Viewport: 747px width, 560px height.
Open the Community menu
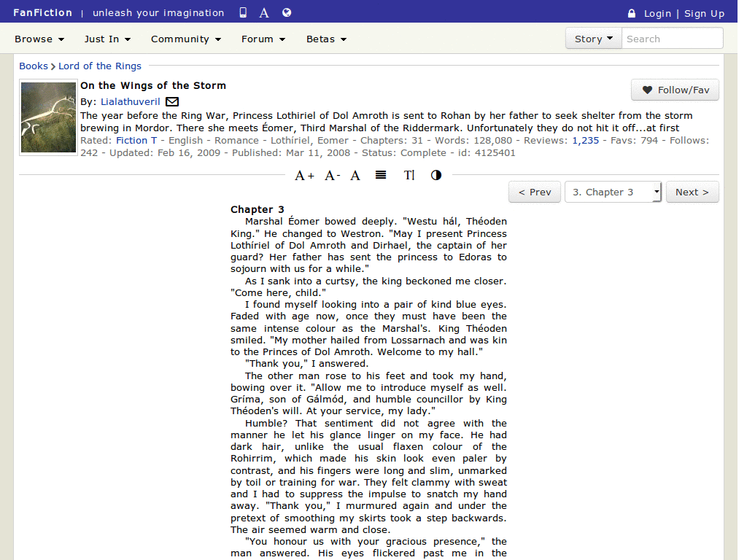(185, 39)
